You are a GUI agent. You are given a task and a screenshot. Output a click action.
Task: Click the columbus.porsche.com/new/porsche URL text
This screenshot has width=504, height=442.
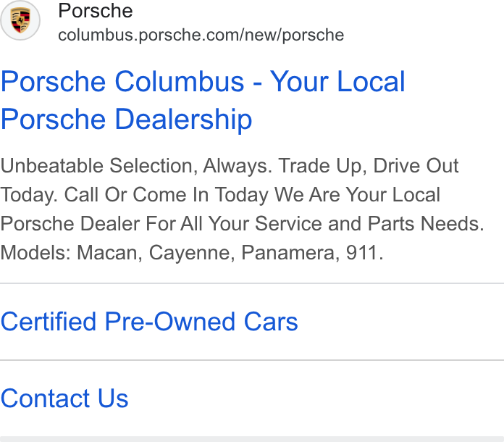coord(201,35)
